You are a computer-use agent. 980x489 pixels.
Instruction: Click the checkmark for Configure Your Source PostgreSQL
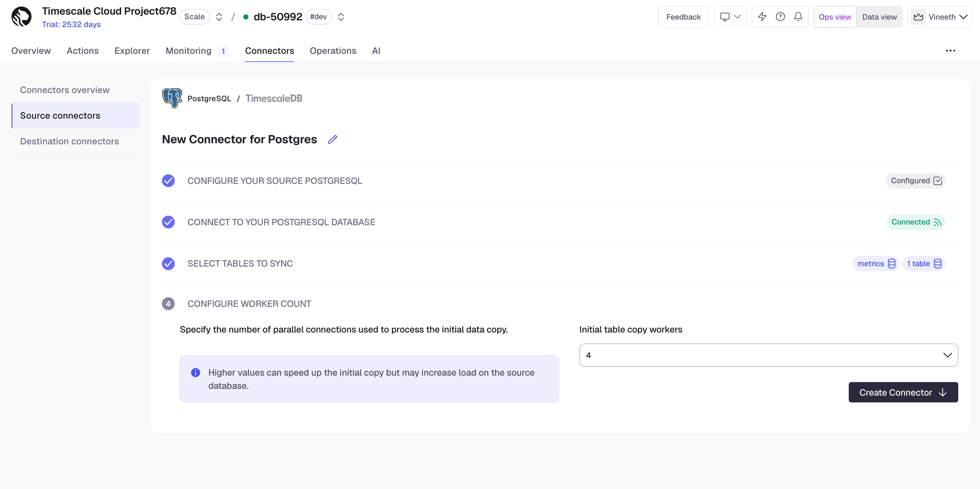tap(168, 181)
